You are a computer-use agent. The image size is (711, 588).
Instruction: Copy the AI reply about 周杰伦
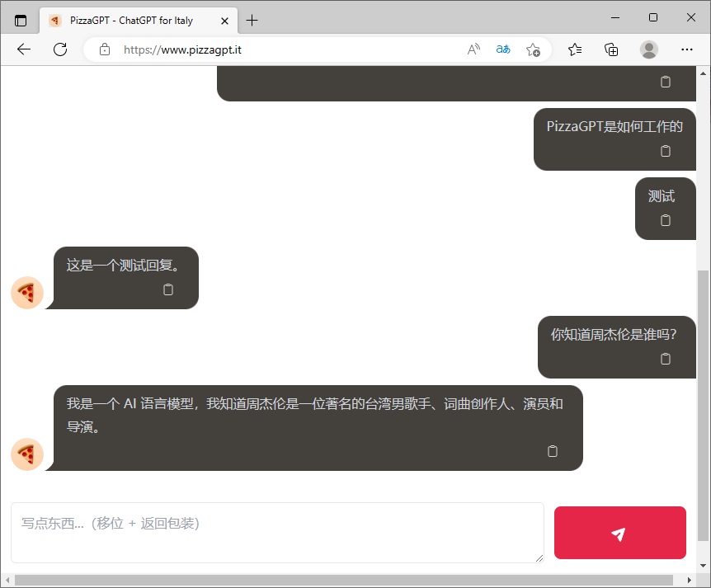tap(553, 451)
